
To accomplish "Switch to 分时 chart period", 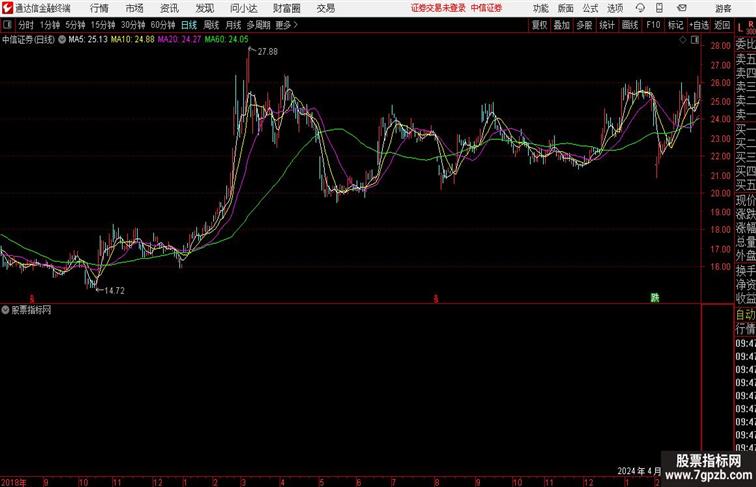I will coord(26,25).
